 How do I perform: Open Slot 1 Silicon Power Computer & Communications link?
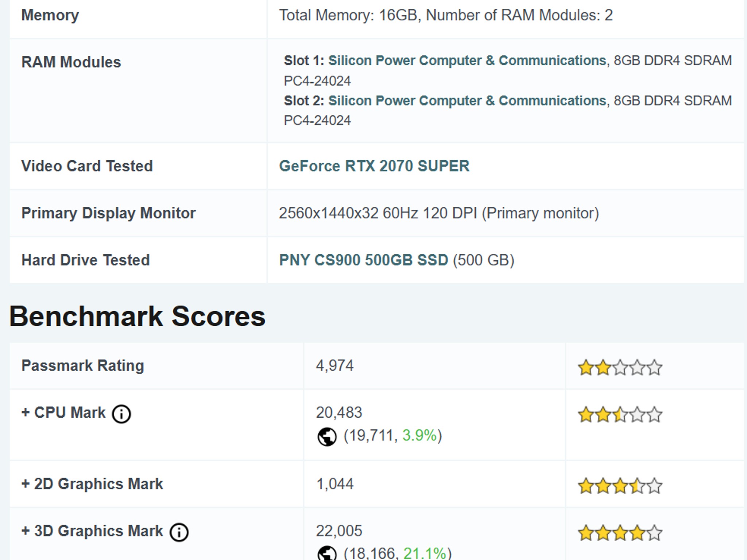467,61
